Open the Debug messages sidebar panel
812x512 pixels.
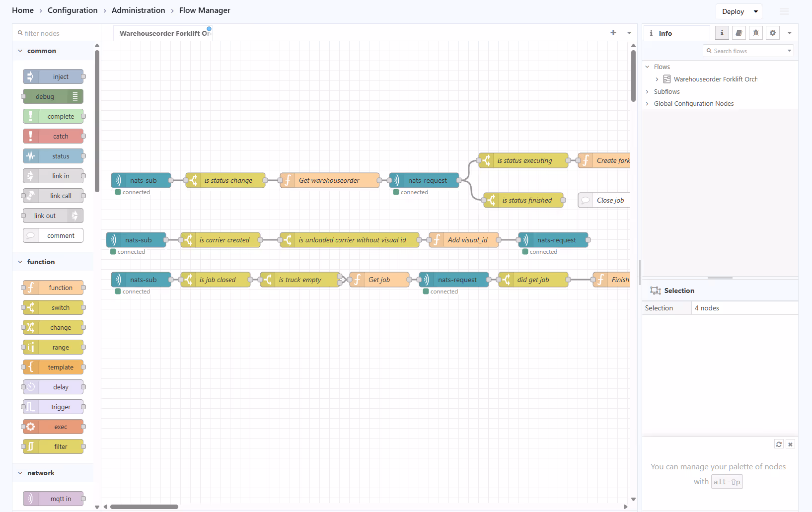click(x=755, y=33)
